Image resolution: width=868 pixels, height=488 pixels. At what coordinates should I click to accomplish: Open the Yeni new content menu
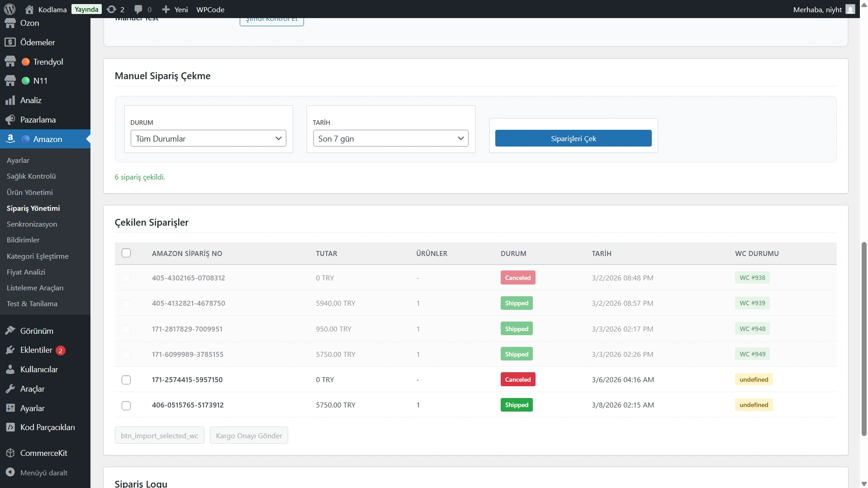click(175, 9)
